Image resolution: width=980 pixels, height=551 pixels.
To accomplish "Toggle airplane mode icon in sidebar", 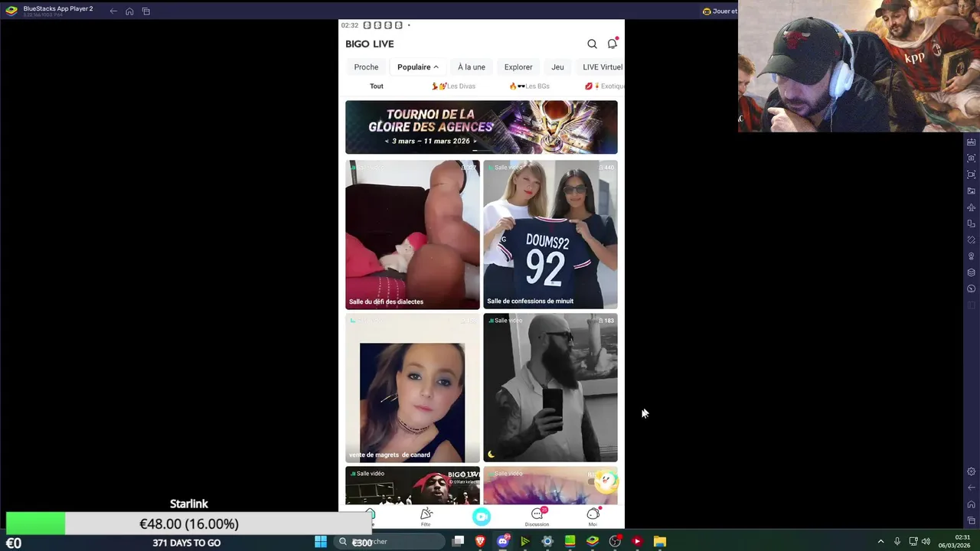I will (x=971, y=207).
